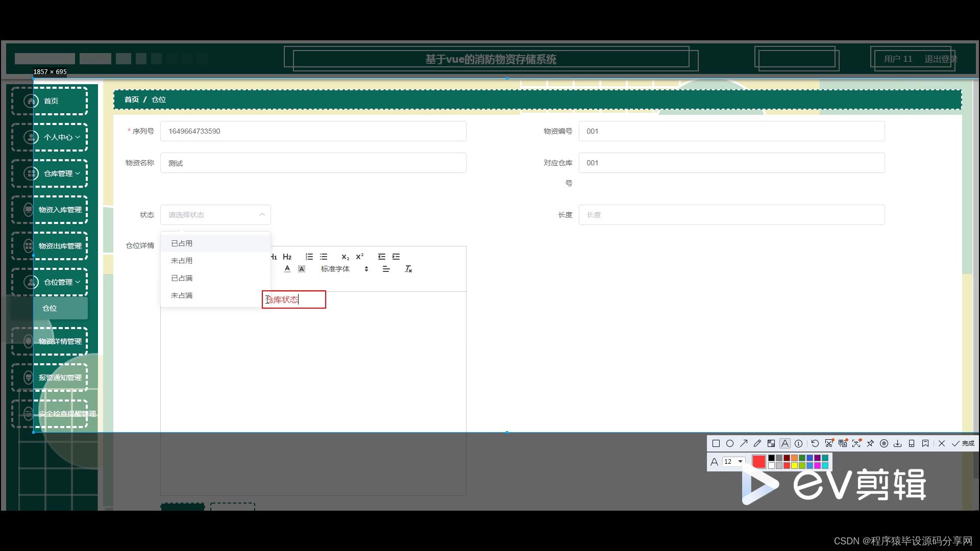This screenshot has height=551, width=980.
Task: Choose the pencil freehand tool
Action: point(757,443)
